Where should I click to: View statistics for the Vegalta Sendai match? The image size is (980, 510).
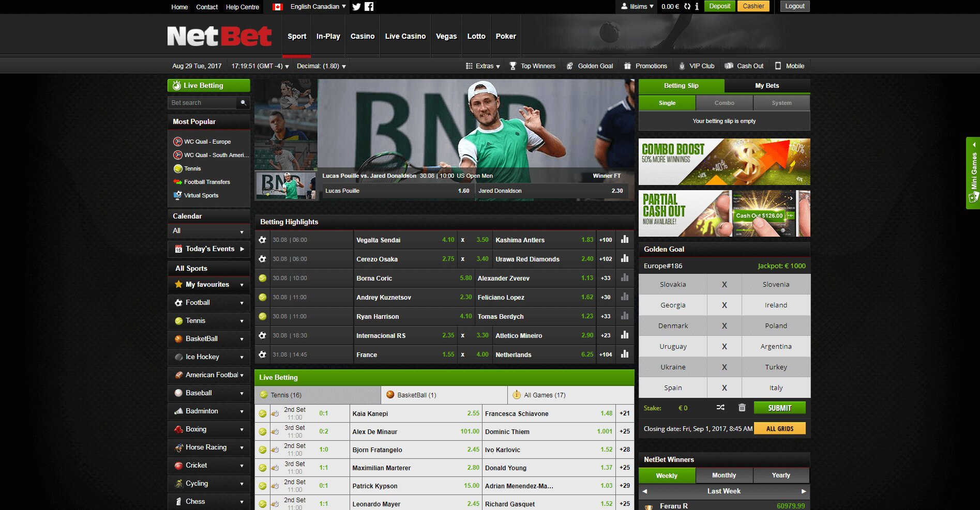pyautogui.click(x=625, y=239)
